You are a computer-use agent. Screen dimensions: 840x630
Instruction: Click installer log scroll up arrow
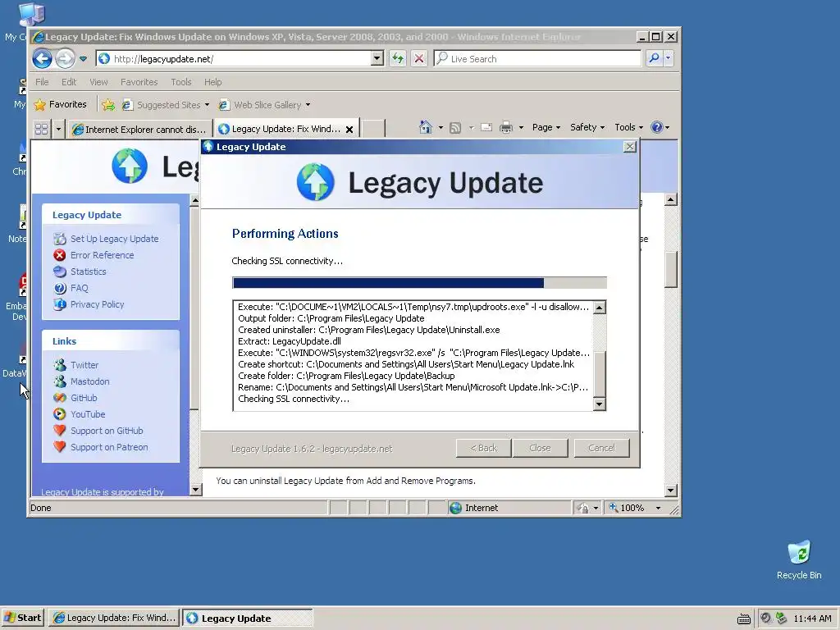click(600, 308)
